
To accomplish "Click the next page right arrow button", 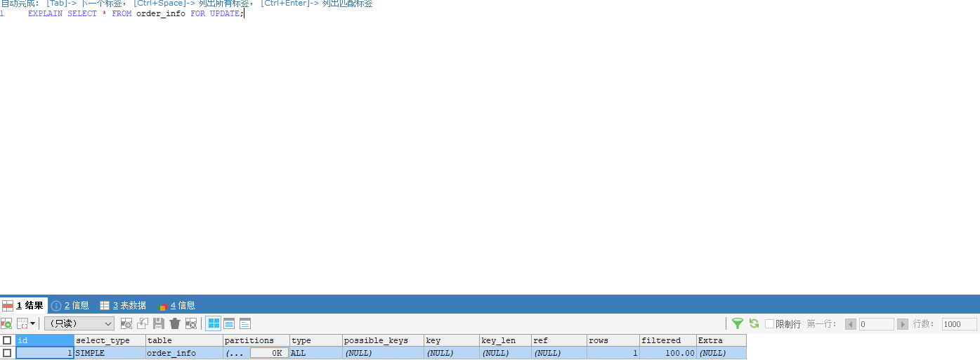I will coord(903,324).
